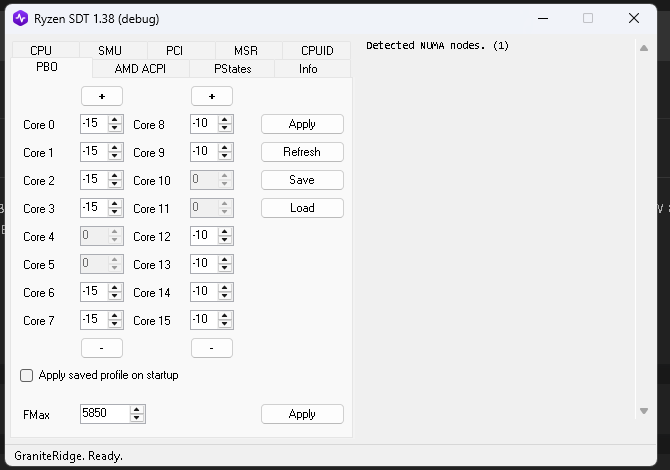Click the Refresh button

[302, 152]
